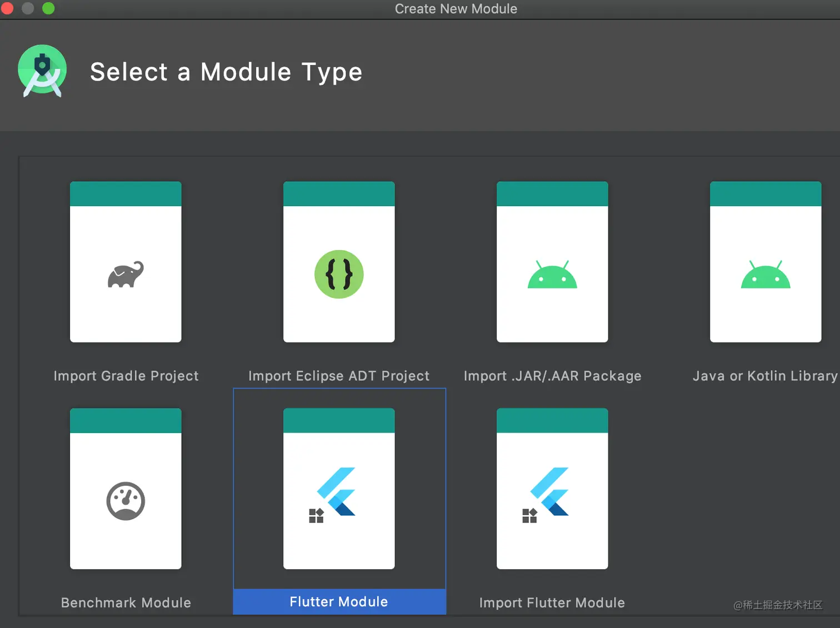The image size is (840, 628).
Task: Click the green zoom window button
Action: point(48,8)
